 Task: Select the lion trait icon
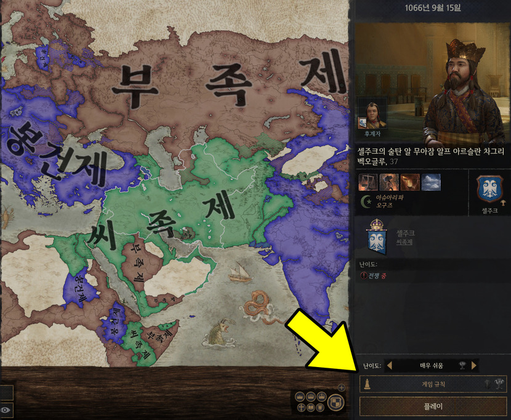pyautogui.click(x=409, y=182)
